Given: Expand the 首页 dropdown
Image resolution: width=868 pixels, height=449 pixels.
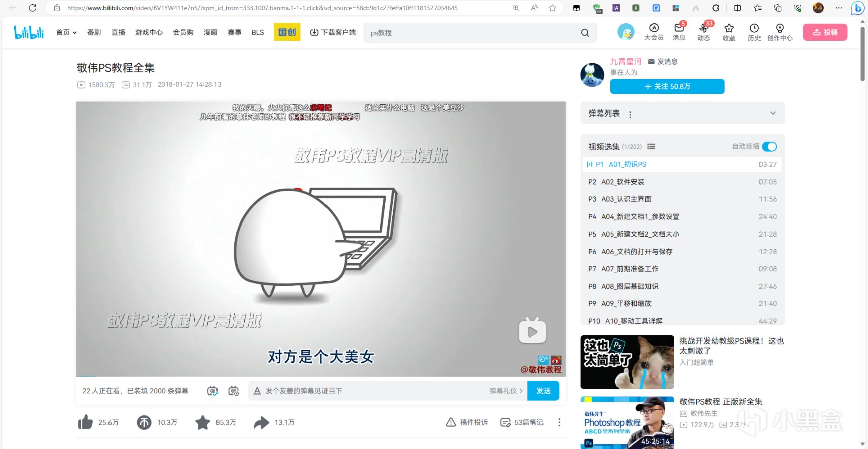Looking at the screenshot, I should (x=66, y=32).
